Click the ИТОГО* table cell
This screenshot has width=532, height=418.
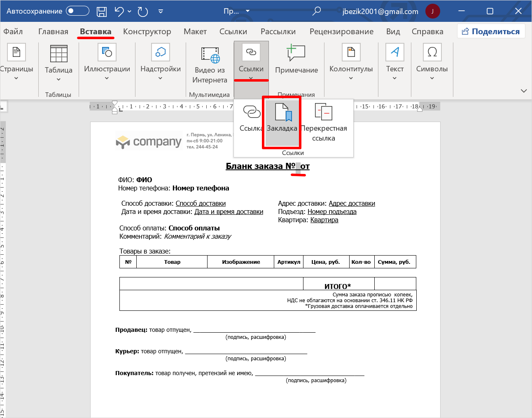coord(338,284)
